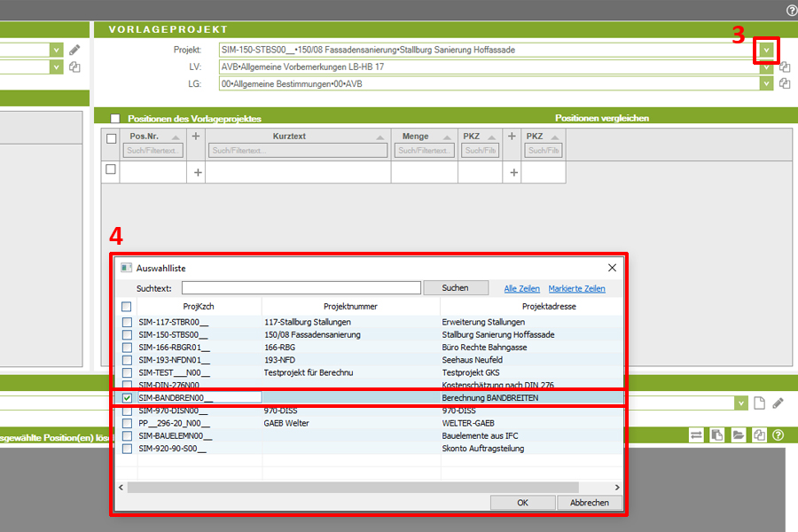Uncheck the SIM-BANDBREN00__ row checkbox

coord(127,398)
